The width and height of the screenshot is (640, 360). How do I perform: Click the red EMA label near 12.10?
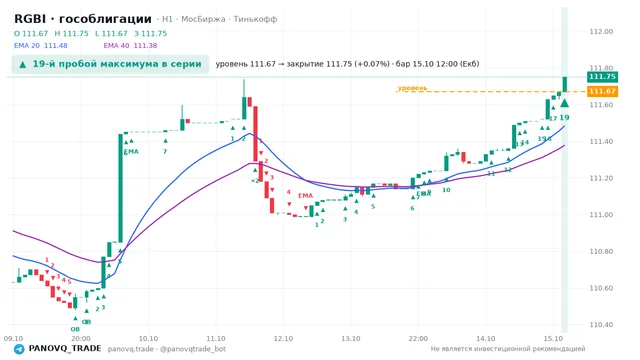(x=305, y=196)
